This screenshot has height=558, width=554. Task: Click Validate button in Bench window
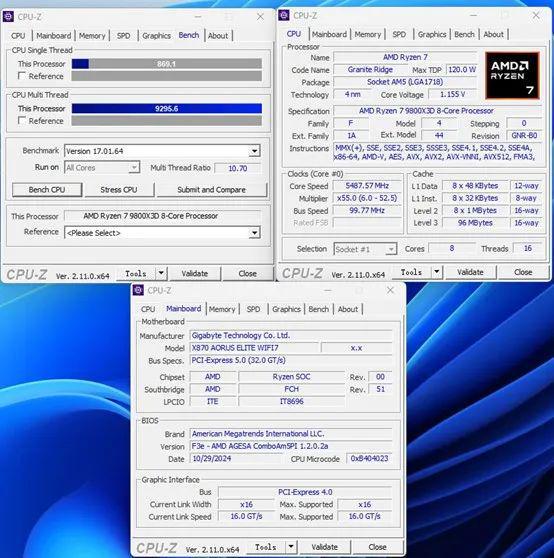[195, 273]
